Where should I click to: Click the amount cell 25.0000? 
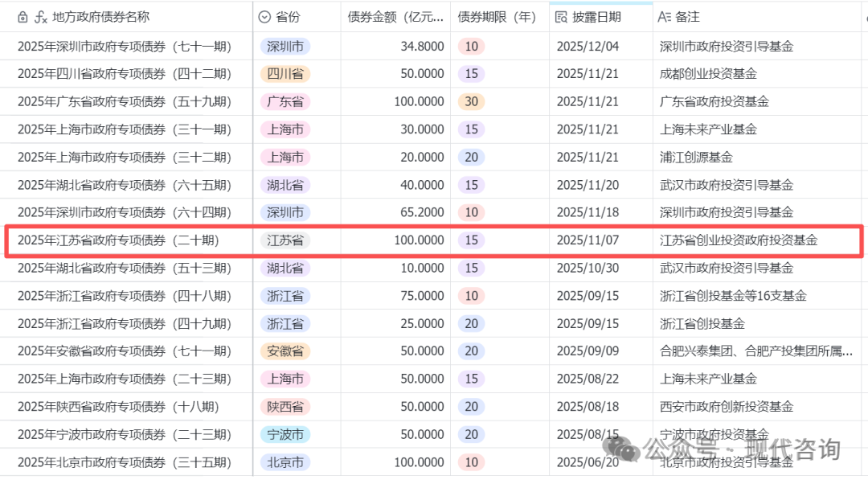pos(395,323)
